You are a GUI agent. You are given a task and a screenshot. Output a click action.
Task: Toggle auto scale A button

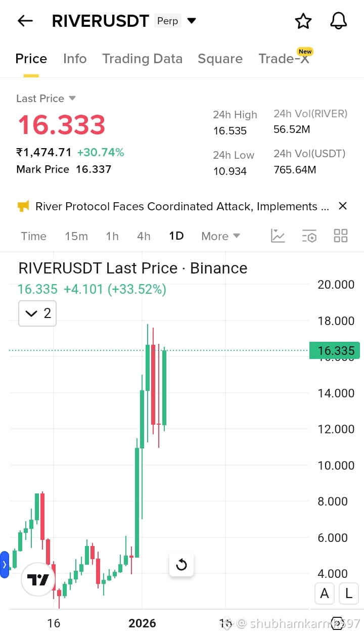pyautogui.click(x=325, y=594)
